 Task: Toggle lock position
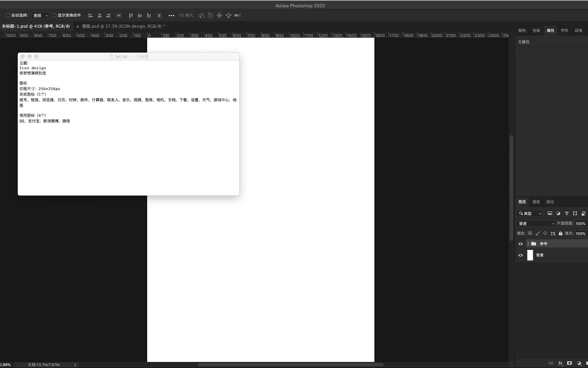click(x=545, y=233)
